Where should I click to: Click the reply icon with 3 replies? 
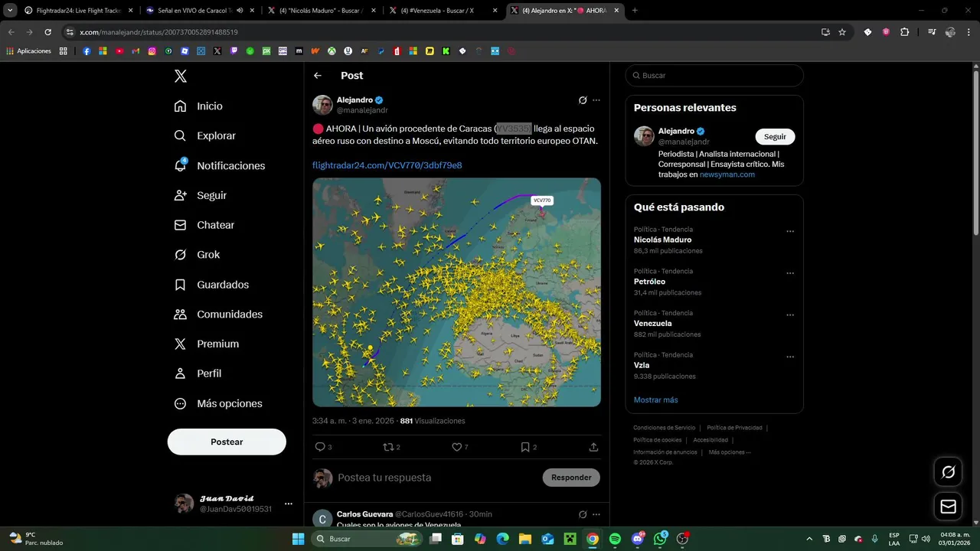coord(320,447)
